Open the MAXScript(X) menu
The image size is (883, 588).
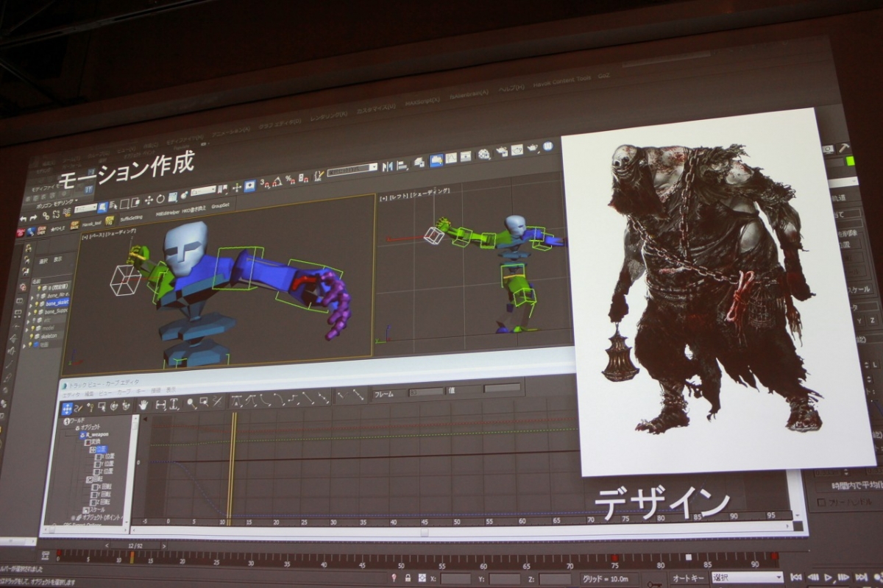(422, 102)
